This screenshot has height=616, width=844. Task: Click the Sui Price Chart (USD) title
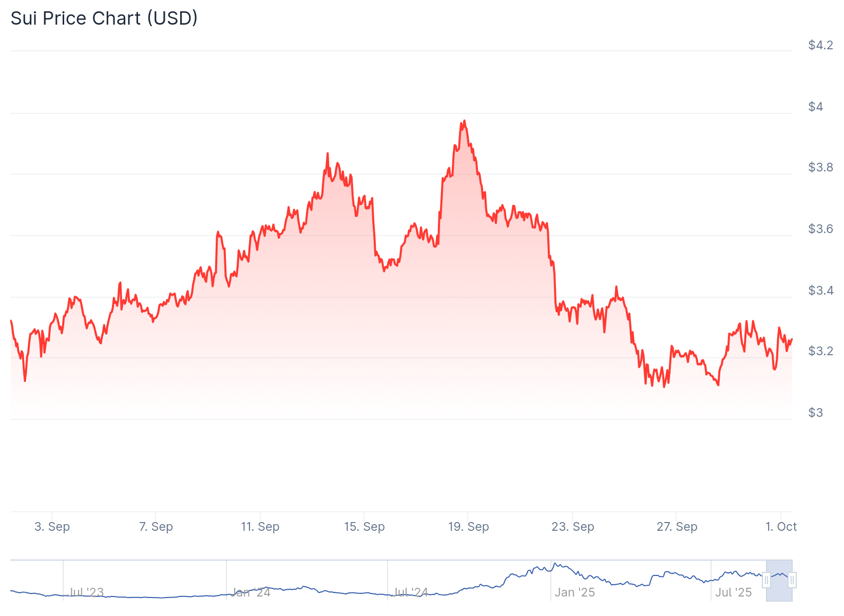104,18
